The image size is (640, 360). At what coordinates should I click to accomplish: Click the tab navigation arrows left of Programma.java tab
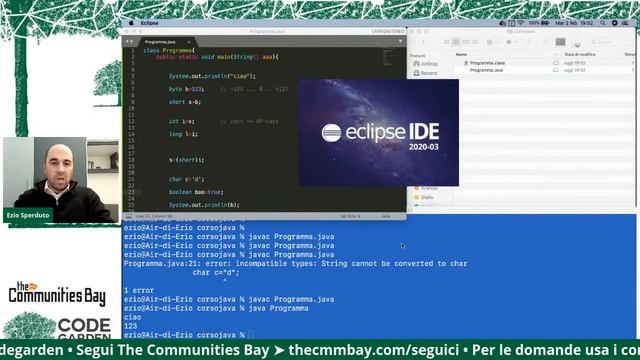tap(129, 42)
